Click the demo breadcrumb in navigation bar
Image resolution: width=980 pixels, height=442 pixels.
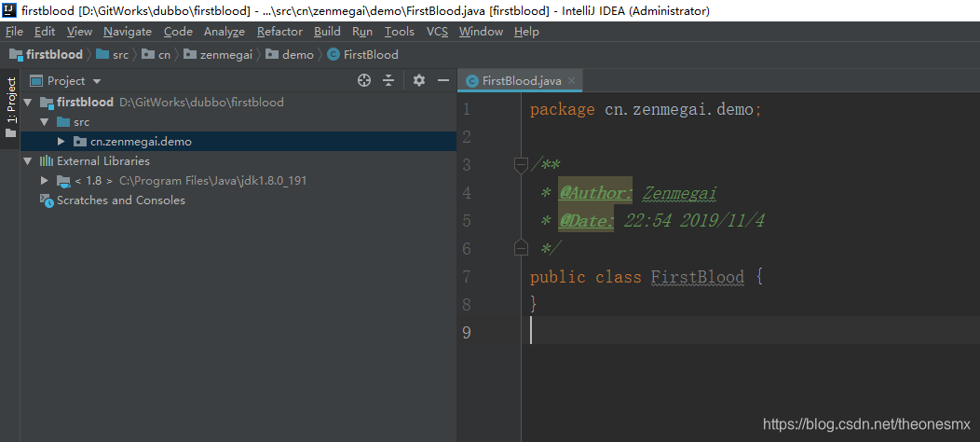click(x=290, y=54)
